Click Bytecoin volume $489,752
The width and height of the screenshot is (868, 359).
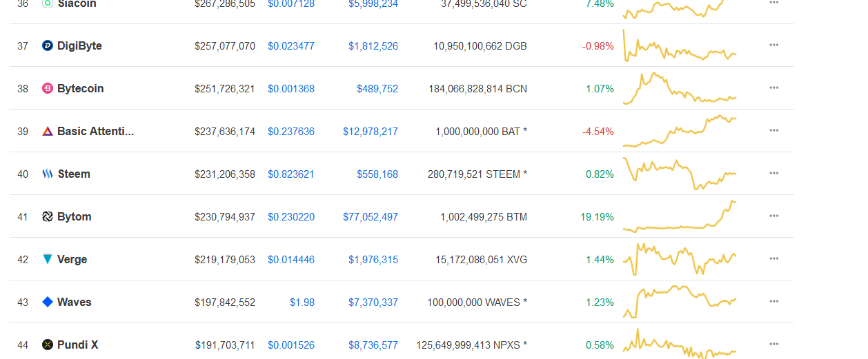pos(377,89)
